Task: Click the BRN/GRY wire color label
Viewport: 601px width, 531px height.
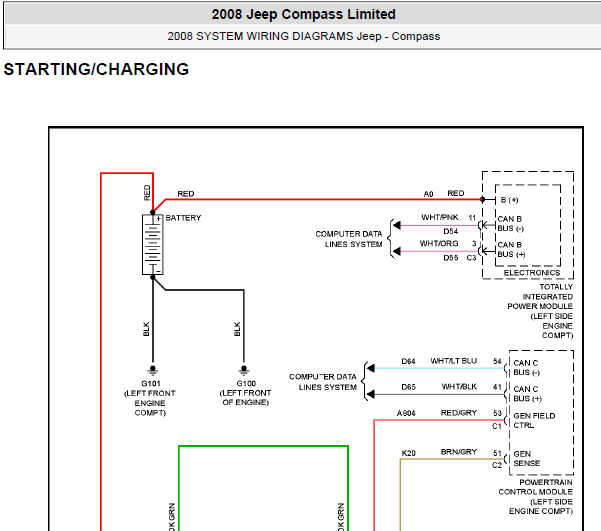Action: [x=459, y=452]
